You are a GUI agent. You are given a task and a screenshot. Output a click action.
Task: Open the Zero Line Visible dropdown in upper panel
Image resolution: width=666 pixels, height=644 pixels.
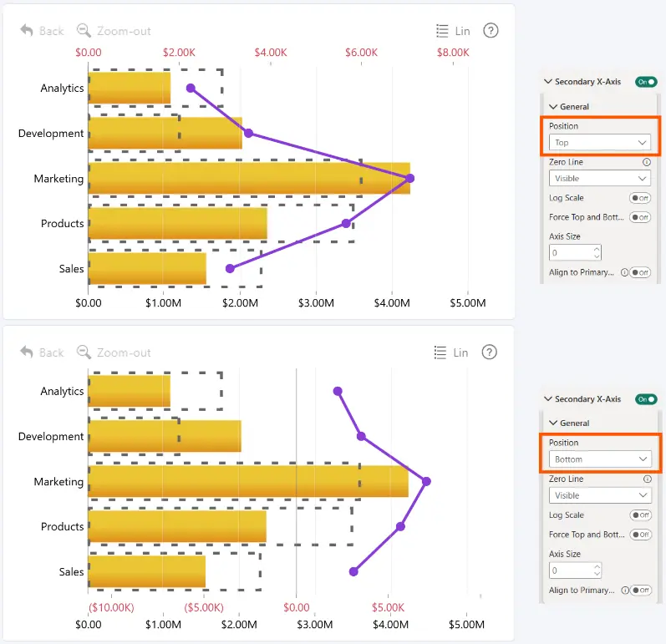click(599, 178)
